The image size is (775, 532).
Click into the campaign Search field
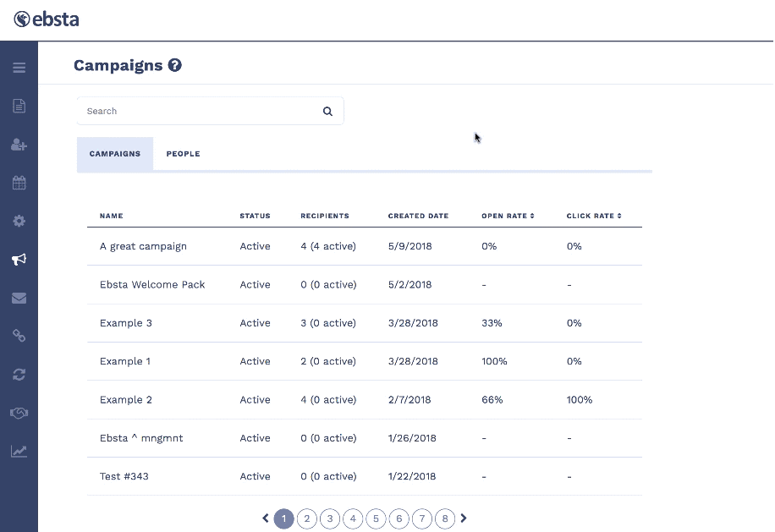(x=199, y=111)
